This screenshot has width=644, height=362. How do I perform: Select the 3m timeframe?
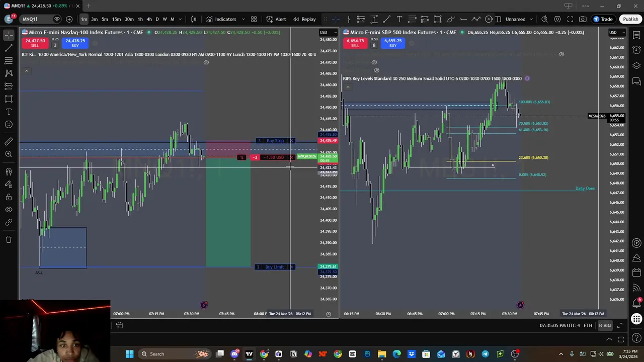click(x=95, y=19)
